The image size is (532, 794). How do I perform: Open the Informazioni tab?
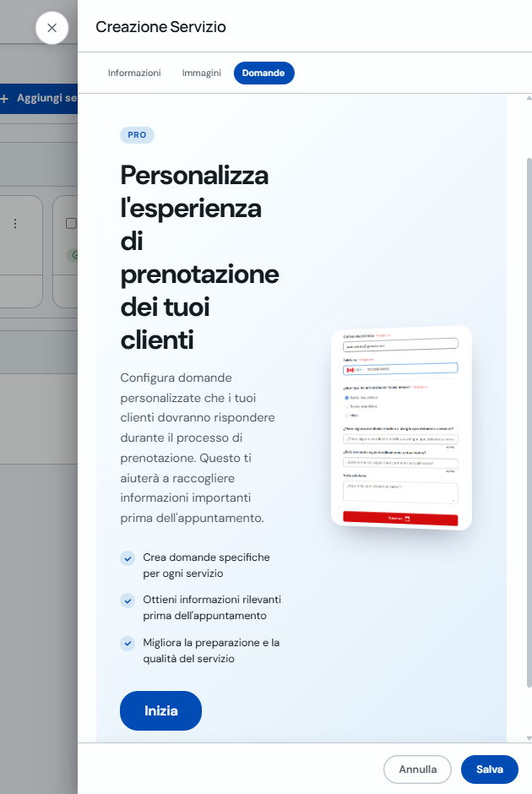[x=134, y=73]
